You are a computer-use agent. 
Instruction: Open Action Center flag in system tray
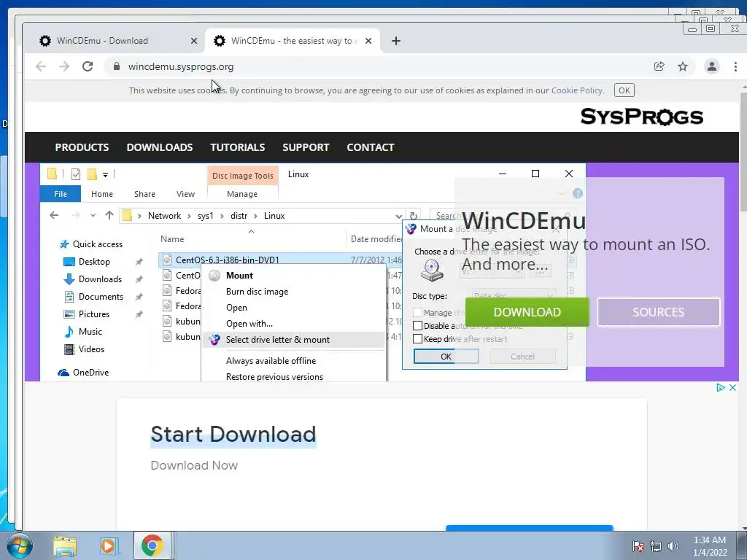(638, 546)
